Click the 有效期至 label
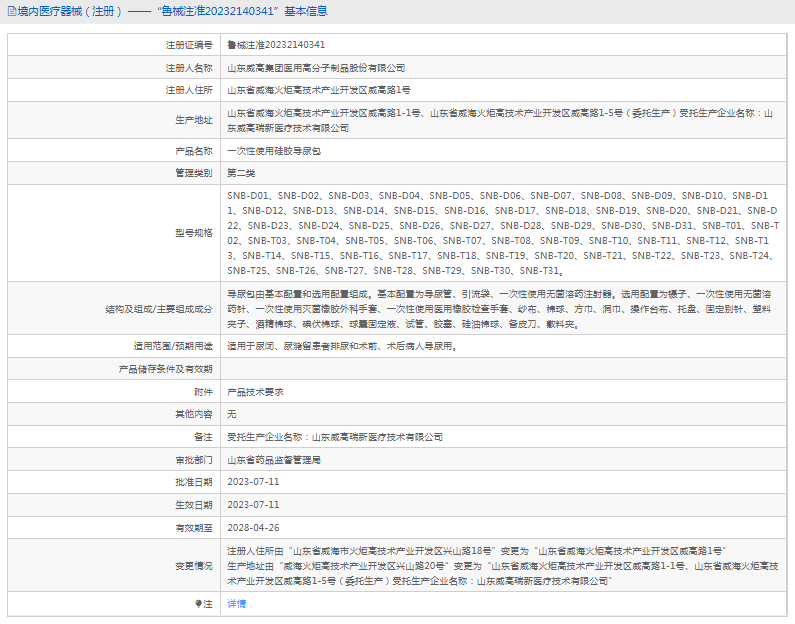 coord(194,528)
